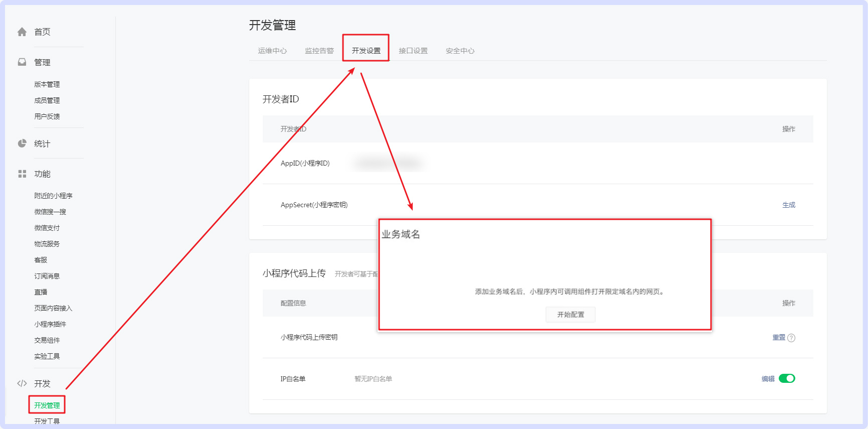Click the 配置信息 column header
This screenshot has width=868, height=429.
(x=293, y=303)
